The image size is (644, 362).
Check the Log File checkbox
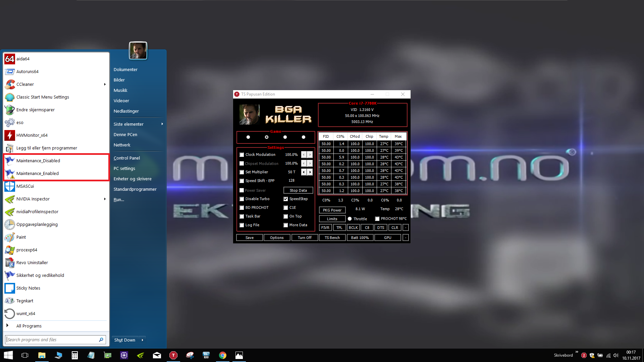coord(241,225)
